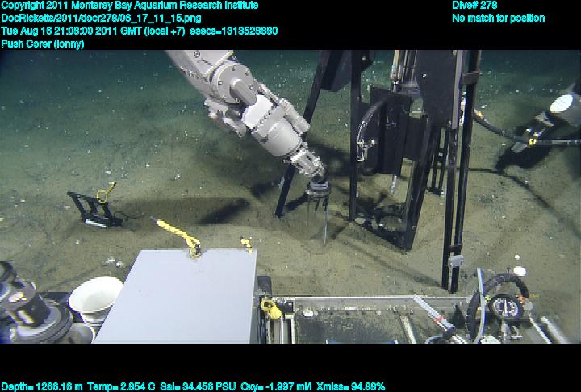
Task: Click the yellow latch on the drawer
Action: 269,307
